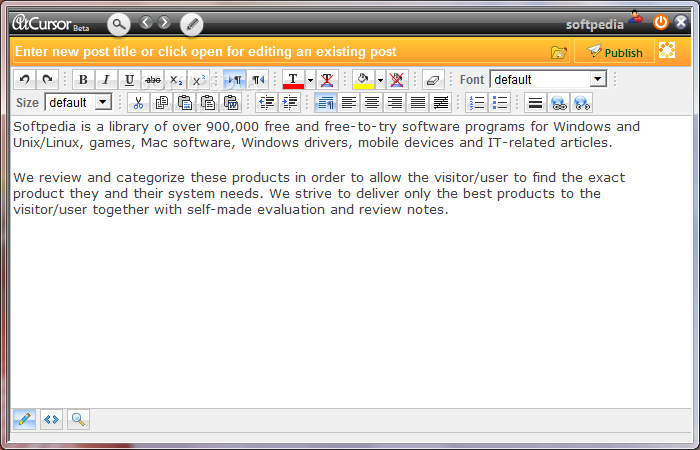Image resolution: width=700 pixels, height=450 pixels.
Task: Remove text color formatting
Action: click(x=327, y=80)
